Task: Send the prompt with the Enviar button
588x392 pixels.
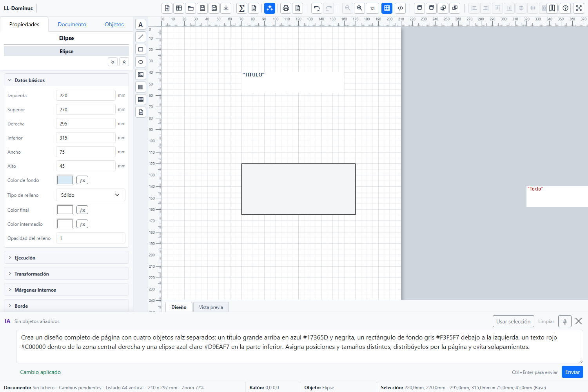Action: point(572,372)
